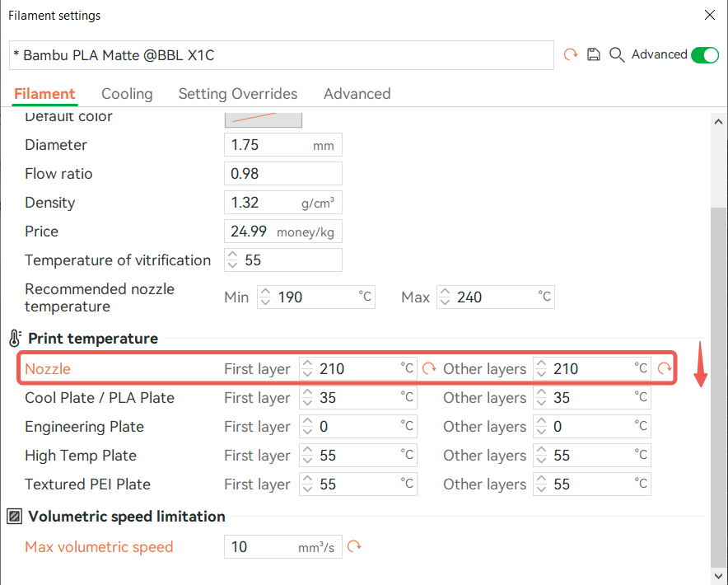Edit Recommended nozzle temperature Min value
This screenshot has width=728, height=585.
click(316, 297)
